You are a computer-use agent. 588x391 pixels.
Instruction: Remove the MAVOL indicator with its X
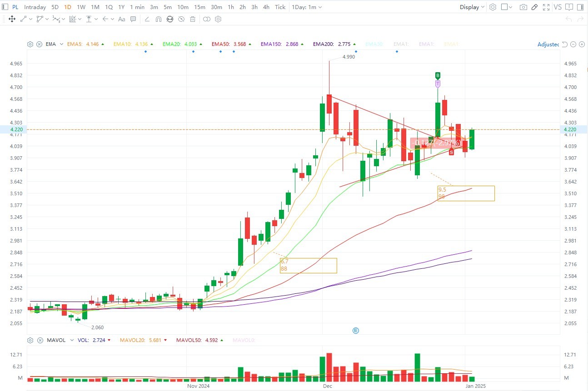39,340
